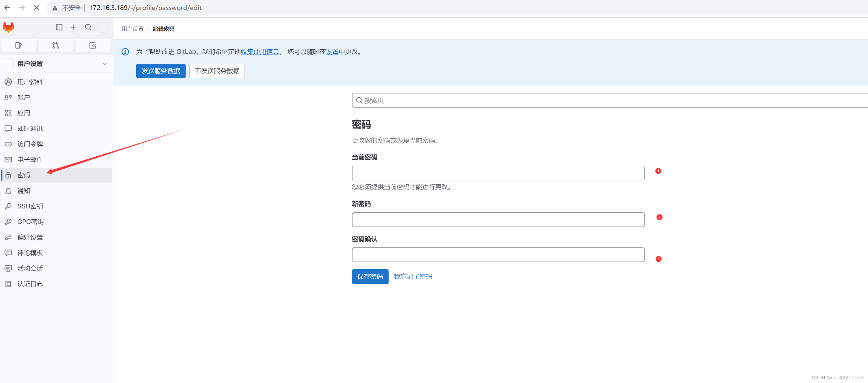Open the merge requests icon

(x=55, y=45)
